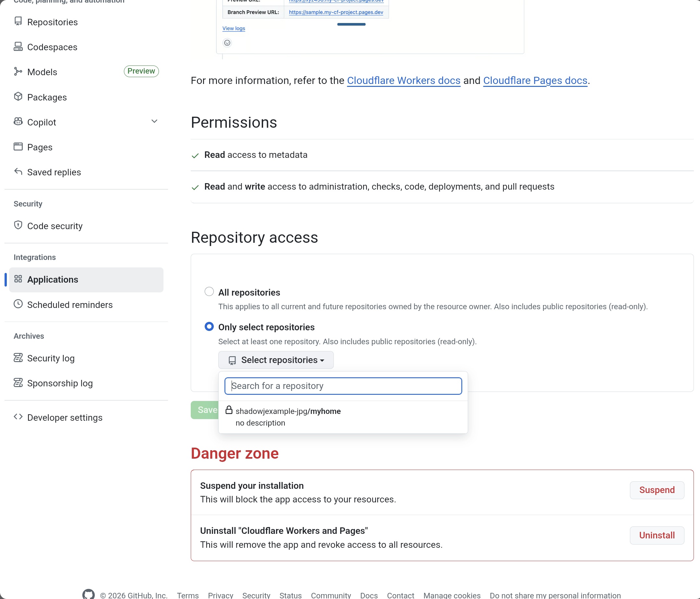Click the Packages cube icon
700x599 pixels.
18,97
